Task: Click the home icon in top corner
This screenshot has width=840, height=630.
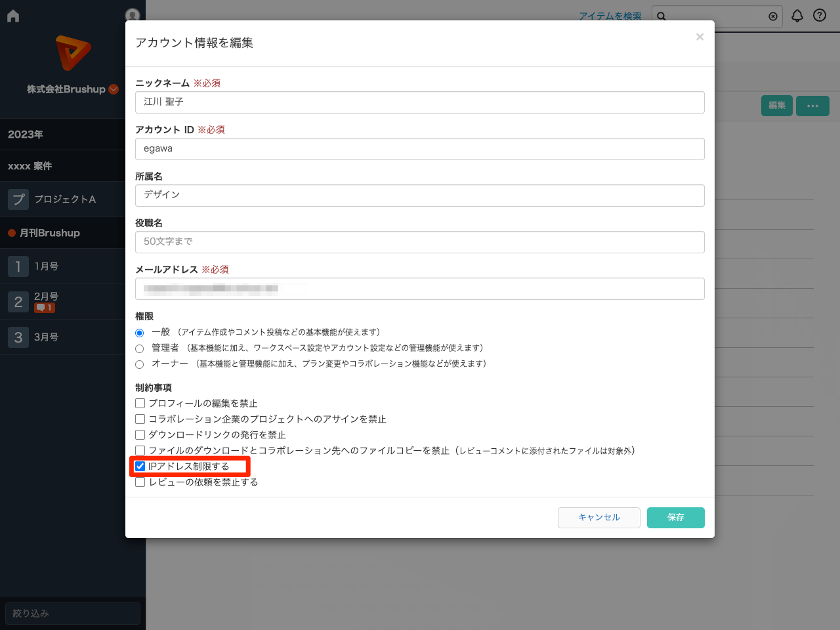Action: point(12,15)
